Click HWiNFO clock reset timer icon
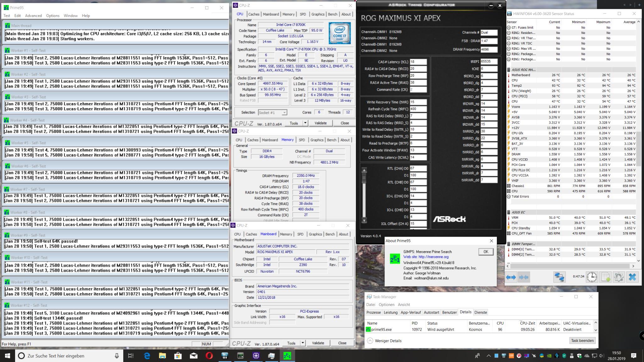 592,277
